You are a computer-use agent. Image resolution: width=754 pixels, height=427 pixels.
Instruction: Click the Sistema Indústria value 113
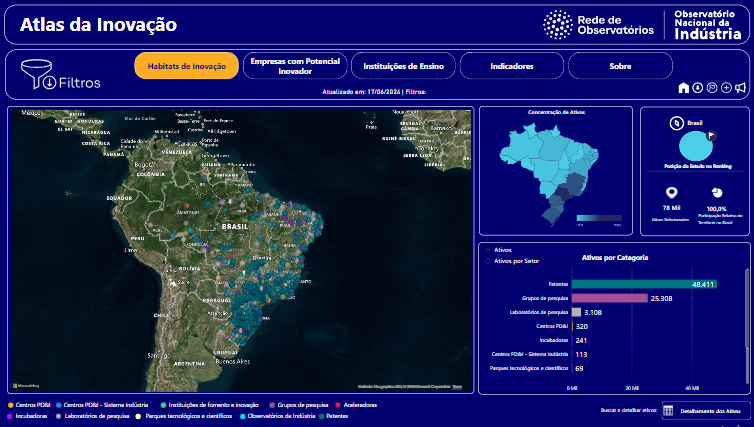pos(581,354)
